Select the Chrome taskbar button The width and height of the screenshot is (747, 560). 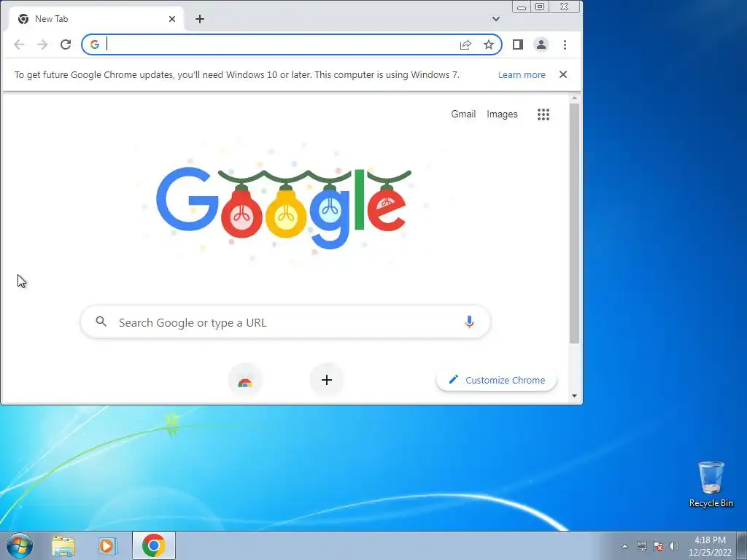tap(153, 545)
